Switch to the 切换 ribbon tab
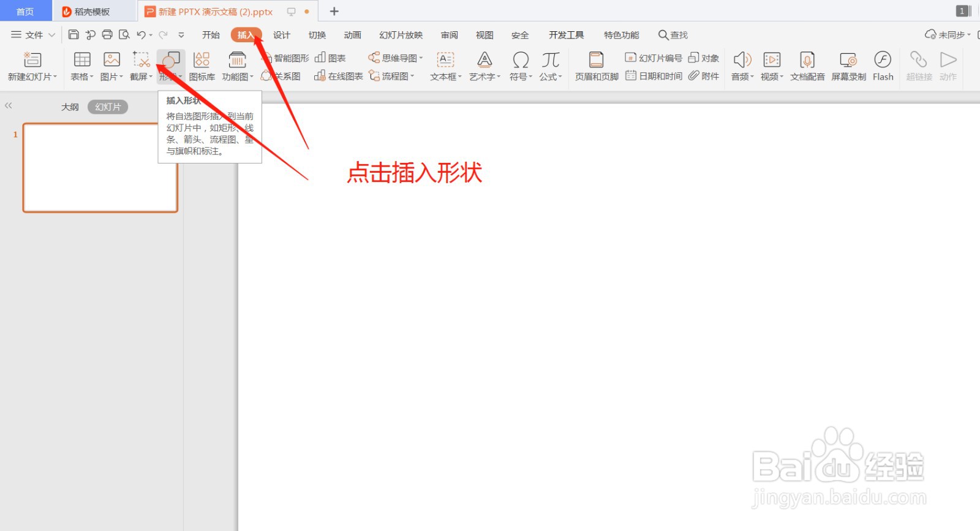The image size is (980, 531). (317, 35)
